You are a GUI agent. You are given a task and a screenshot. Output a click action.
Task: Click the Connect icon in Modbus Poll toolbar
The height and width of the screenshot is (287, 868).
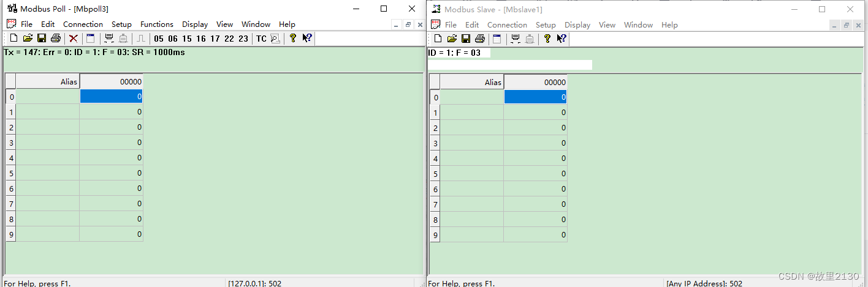click(x=109, y=39)
